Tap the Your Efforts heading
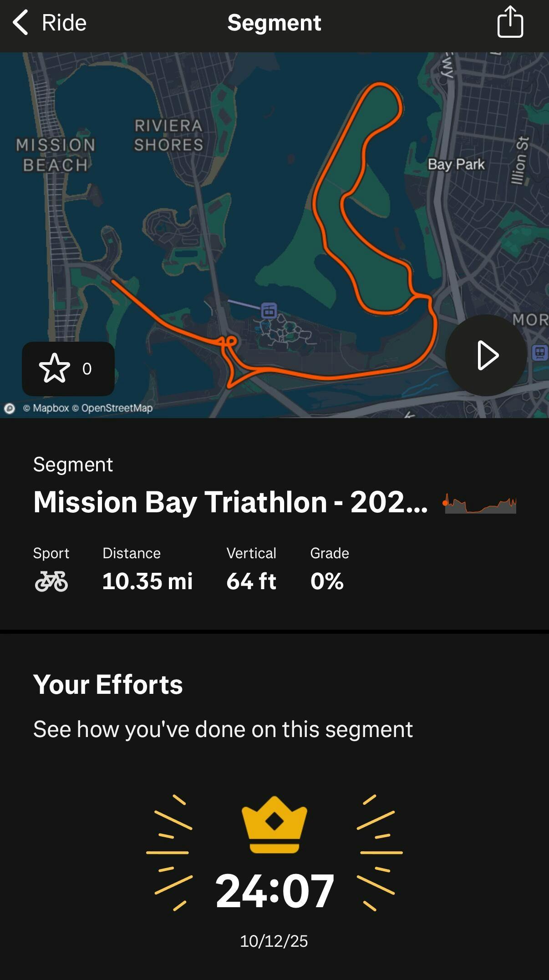 click(108, 684)
